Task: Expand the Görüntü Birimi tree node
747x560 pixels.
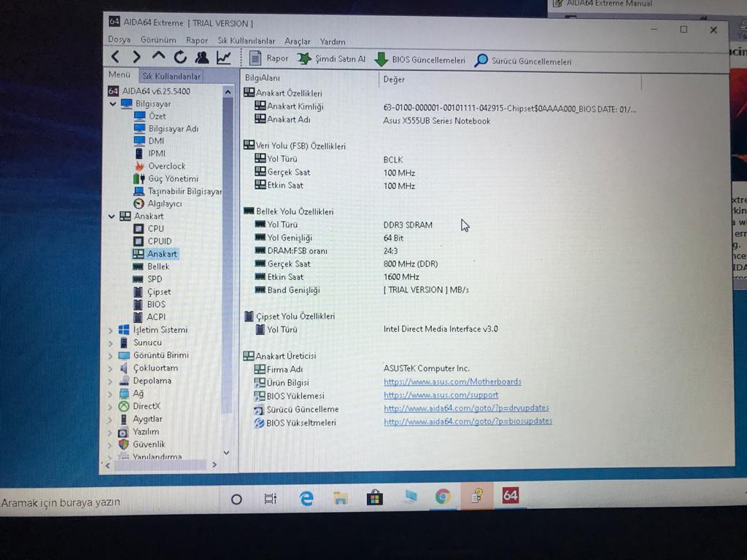Action: coord(111,356)
